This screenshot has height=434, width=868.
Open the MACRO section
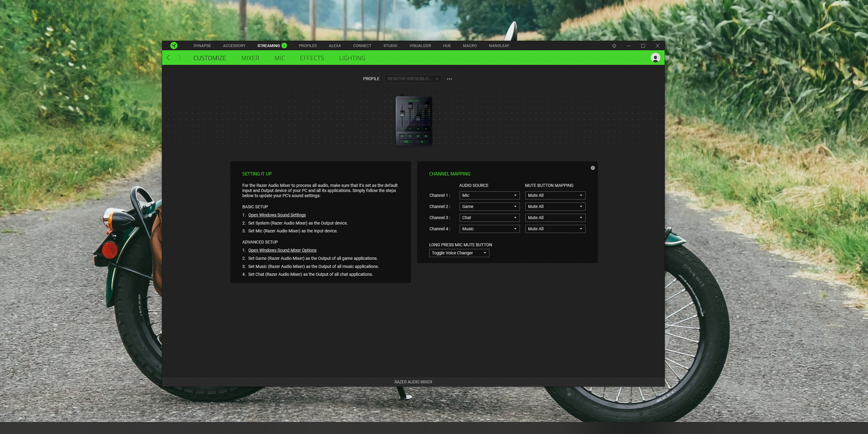click(470, 46)
